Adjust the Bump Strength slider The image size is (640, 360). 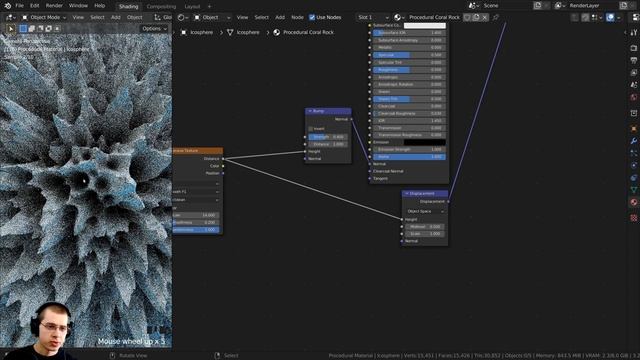point(328,137)
